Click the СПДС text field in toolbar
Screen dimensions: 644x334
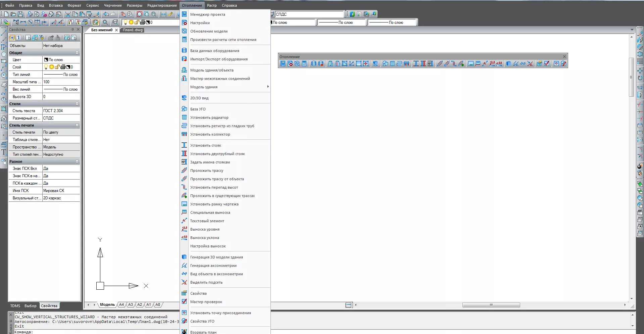(309, 14)
